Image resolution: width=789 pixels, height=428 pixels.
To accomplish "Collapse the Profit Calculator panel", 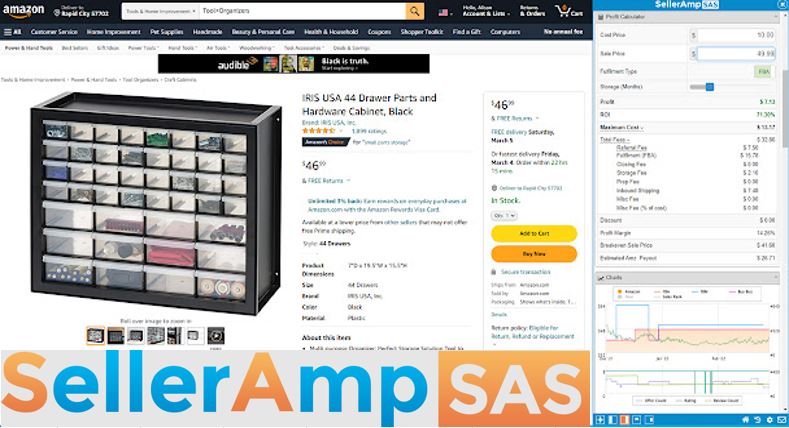I will coord(775,17).
